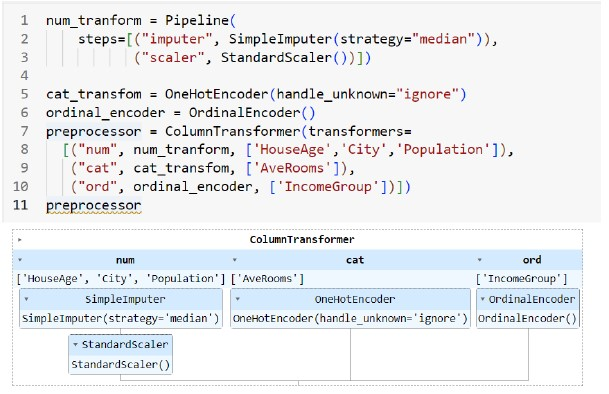
Task: Click the ['AveRooms'] column list in diagram
Action: click(x=268, y=279)
